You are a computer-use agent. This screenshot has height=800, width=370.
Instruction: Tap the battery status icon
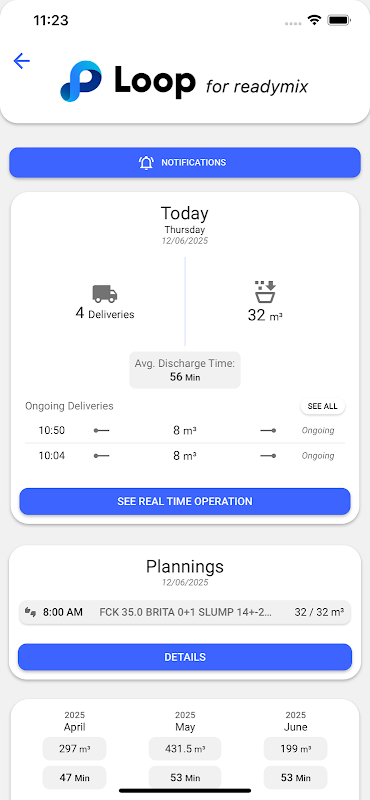[x=338, y=20]
